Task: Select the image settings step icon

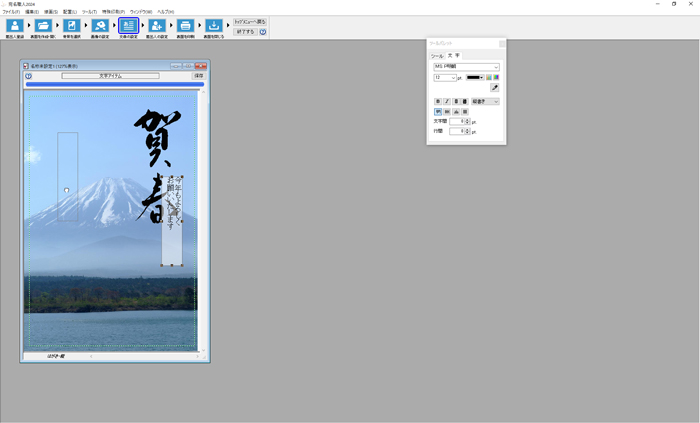Action: (100, 26)
